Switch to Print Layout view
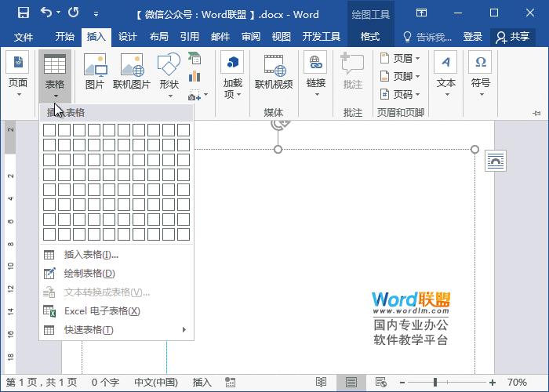The width and height of the screenshot is (549, 392). point(351,383)
